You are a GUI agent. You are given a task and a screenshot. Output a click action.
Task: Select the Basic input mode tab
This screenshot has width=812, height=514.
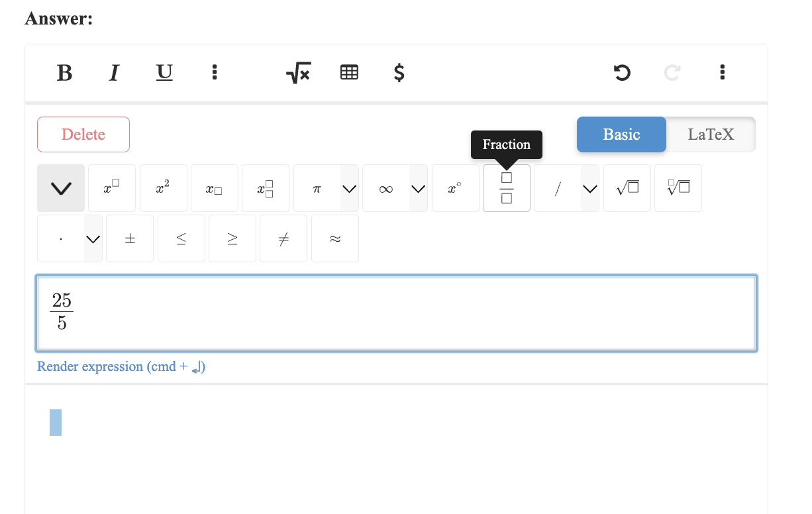click(x=621, y=134)
